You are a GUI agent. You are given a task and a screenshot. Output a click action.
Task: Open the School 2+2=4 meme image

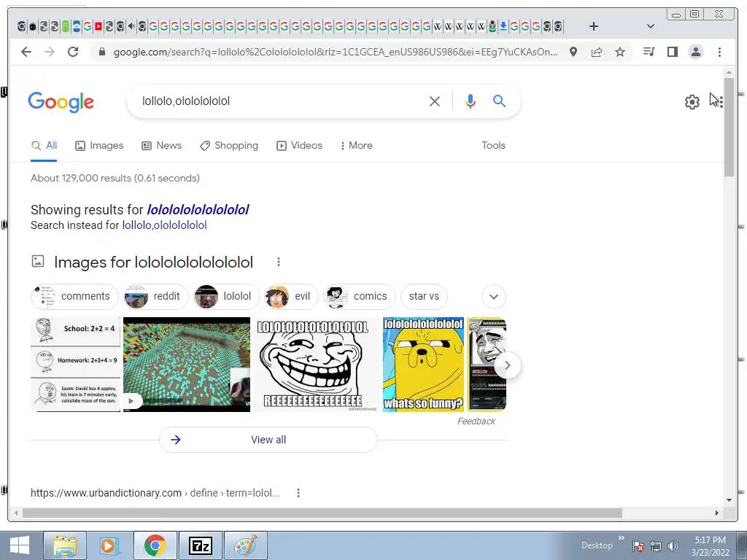75,365
